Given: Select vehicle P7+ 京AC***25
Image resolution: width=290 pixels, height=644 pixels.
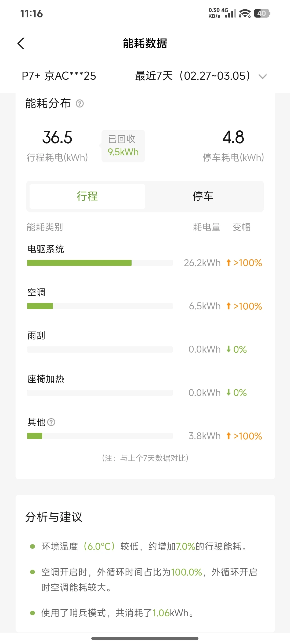Looking at the screenshot, I should tap(59, 76).
